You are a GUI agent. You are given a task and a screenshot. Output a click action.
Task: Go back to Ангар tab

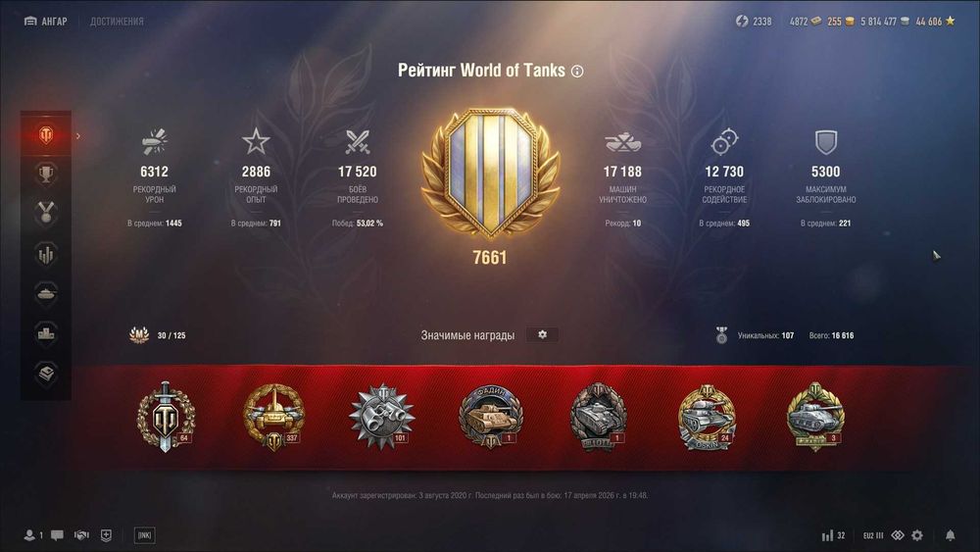coord(46,22)
